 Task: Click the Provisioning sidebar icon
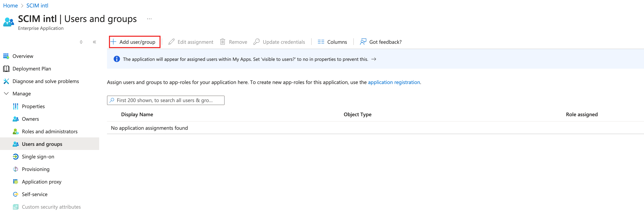(15, 169)
